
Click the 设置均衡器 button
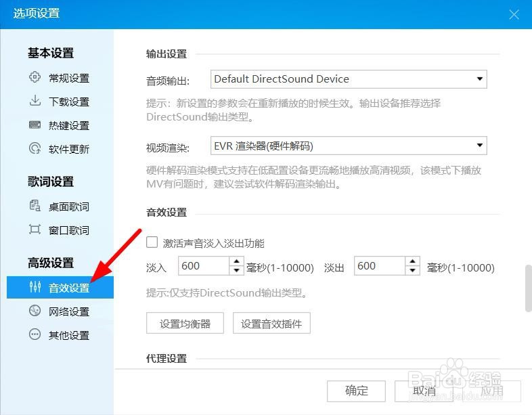click(185, 323)
